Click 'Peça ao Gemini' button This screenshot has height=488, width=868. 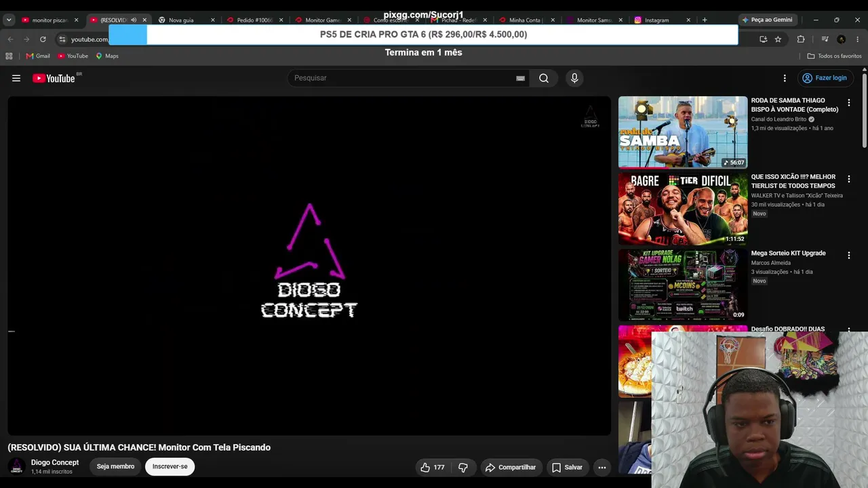point(766,20)
